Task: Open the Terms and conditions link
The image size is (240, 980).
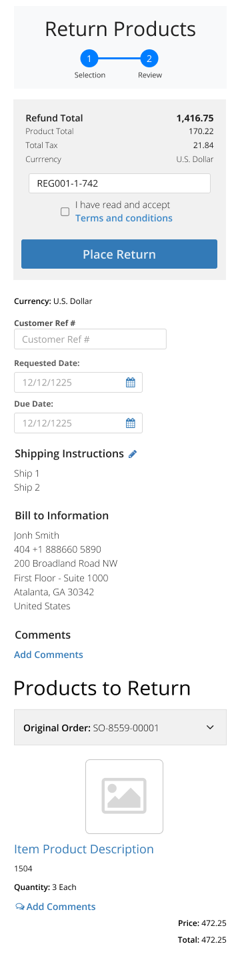Action: [124, 218]
